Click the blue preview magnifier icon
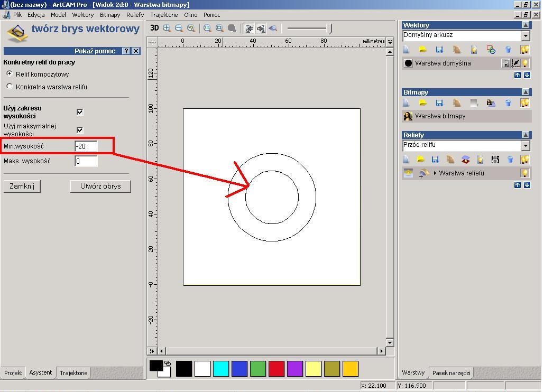Screen dimensions: 544x392 [273, 29]
